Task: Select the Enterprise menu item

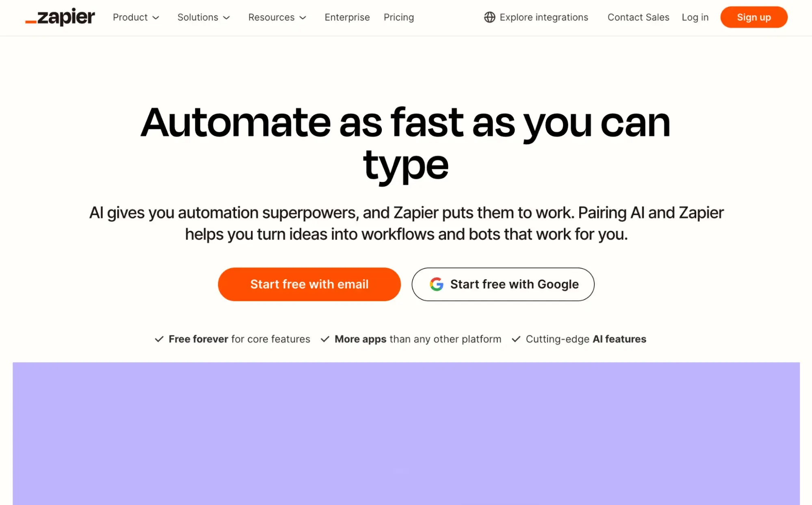Action: click(347, 17)
